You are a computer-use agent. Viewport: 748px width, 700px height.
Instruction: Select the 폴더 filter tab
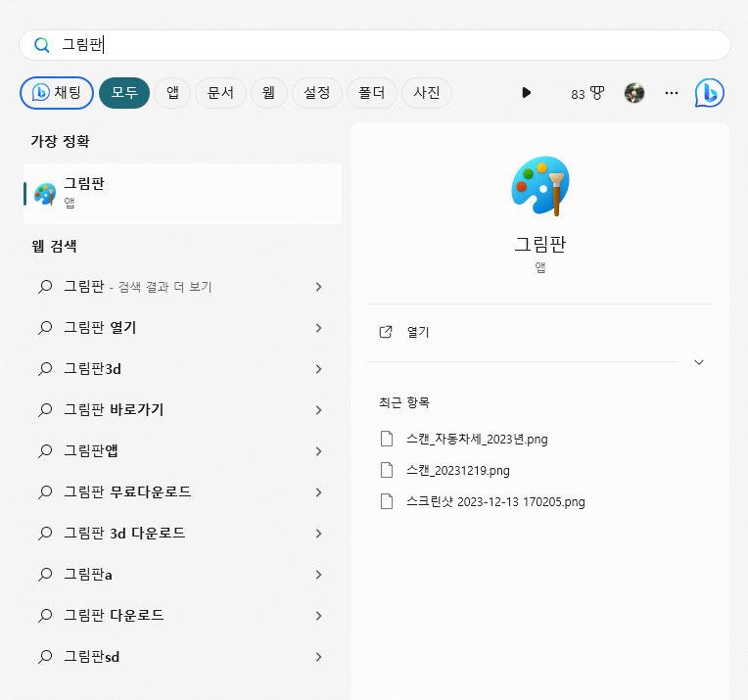372,93
